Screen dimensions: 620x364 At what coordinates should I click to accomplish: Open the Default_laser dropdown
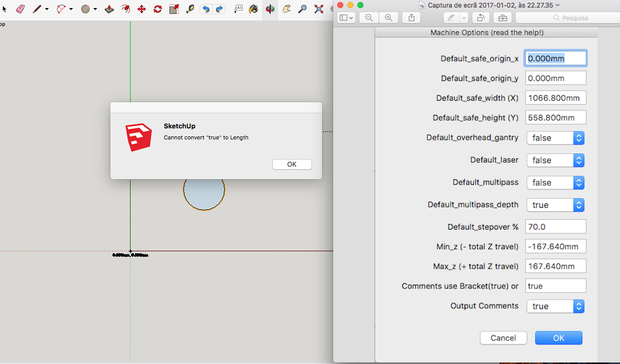click(555, 161)
